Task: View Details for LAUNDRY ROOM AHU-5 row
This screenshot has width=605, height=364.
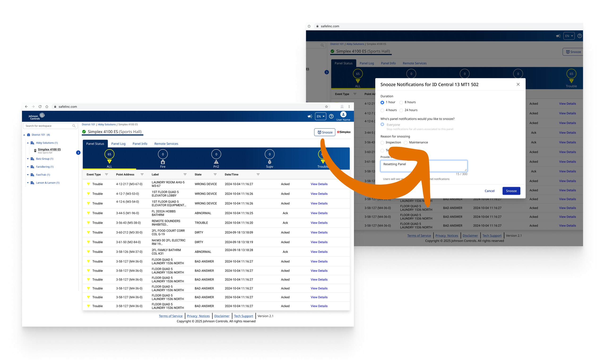Action: [319, 184]
